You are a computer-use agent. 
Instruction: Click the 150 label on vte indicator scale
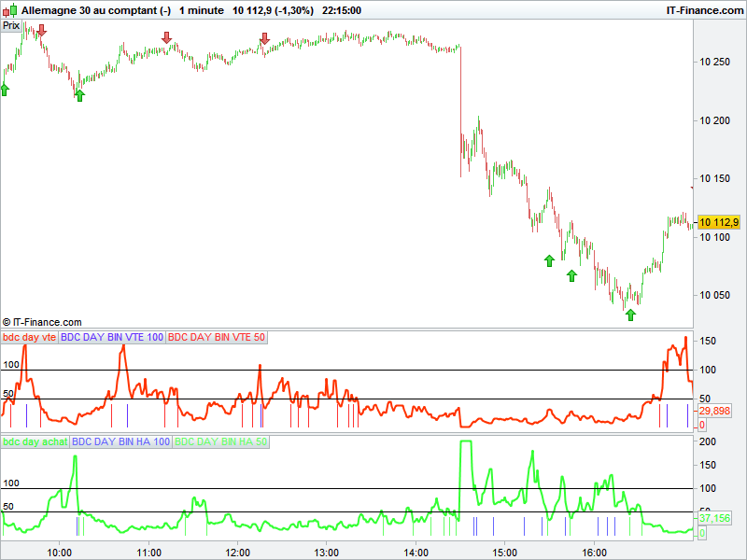708,341
